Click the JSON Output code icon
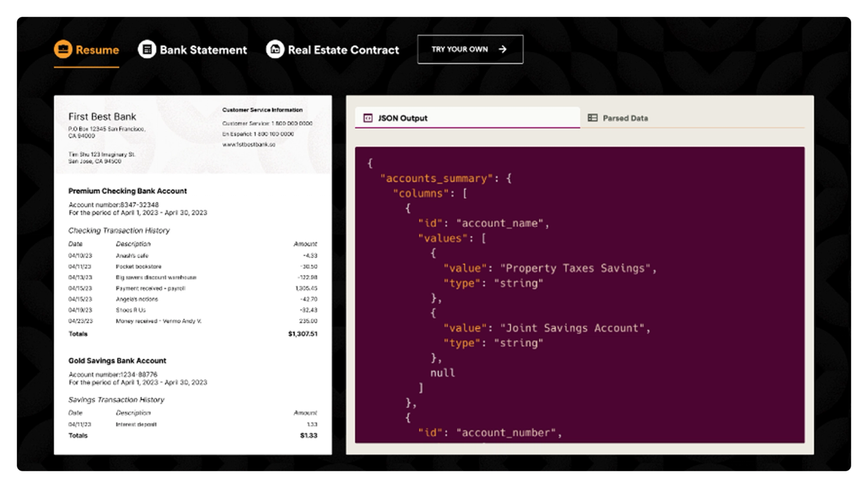 click(368, 118)
